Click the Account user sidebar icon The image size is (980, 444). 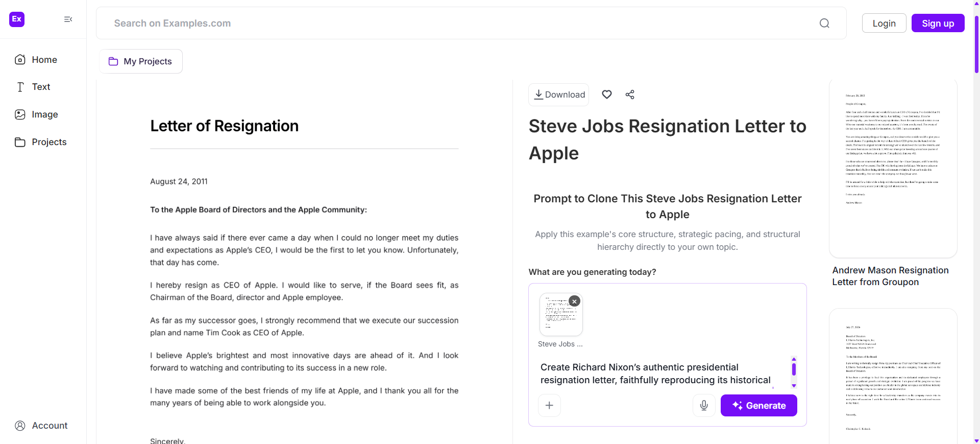(x=20, y=426)
